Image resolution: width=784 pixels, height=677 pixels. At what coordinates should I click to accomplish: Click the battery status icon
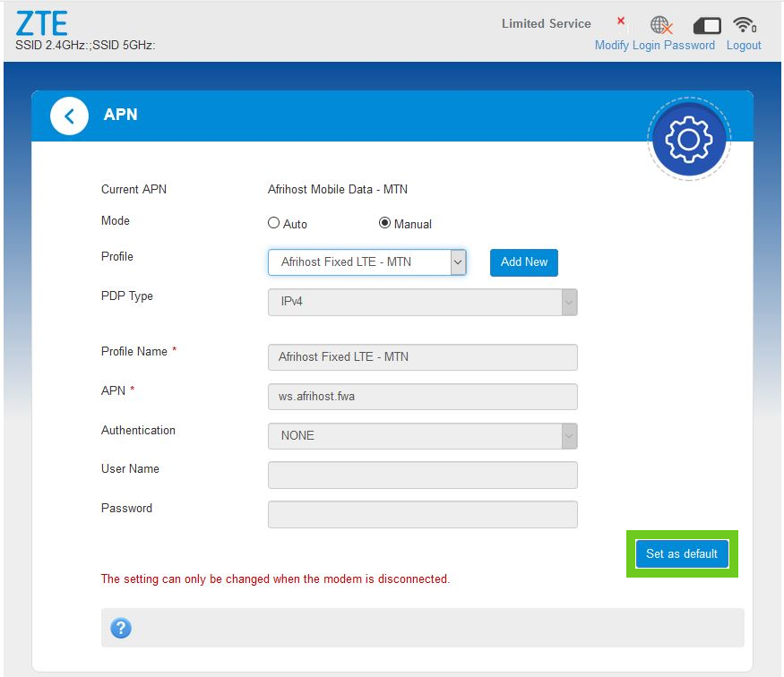tap(707, 25)
